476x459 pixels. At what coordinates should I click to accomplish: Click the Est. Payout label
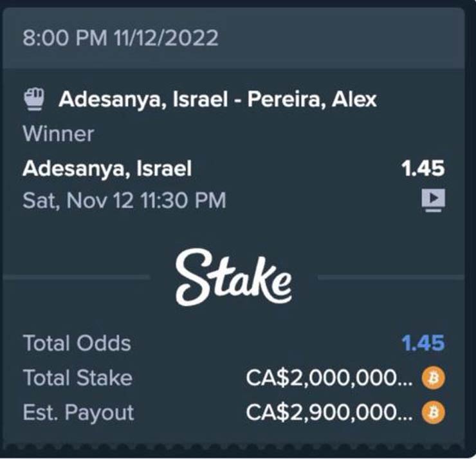click(78, 413)
